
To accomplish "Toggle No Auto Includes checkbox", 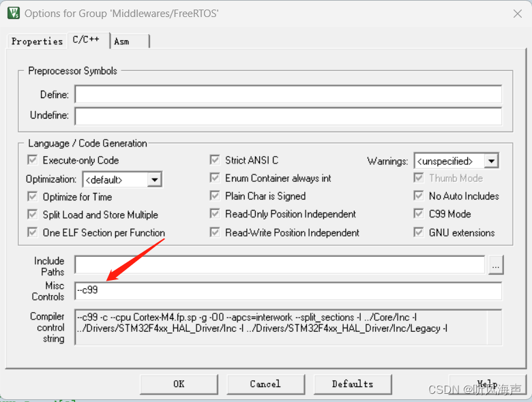I will [x=419, y=196].
